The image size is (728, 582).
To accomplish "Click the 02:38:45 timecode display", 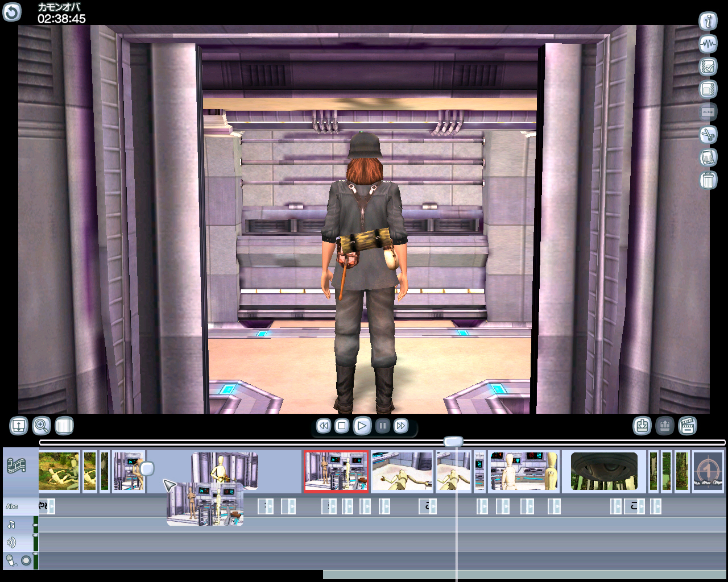I will pyautogui.click(x=61, y=19).
